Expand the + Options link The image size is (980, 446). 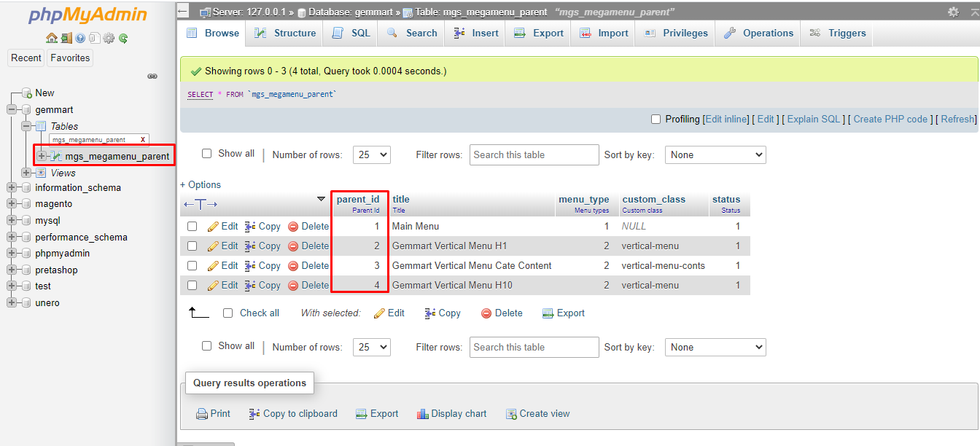201,185
